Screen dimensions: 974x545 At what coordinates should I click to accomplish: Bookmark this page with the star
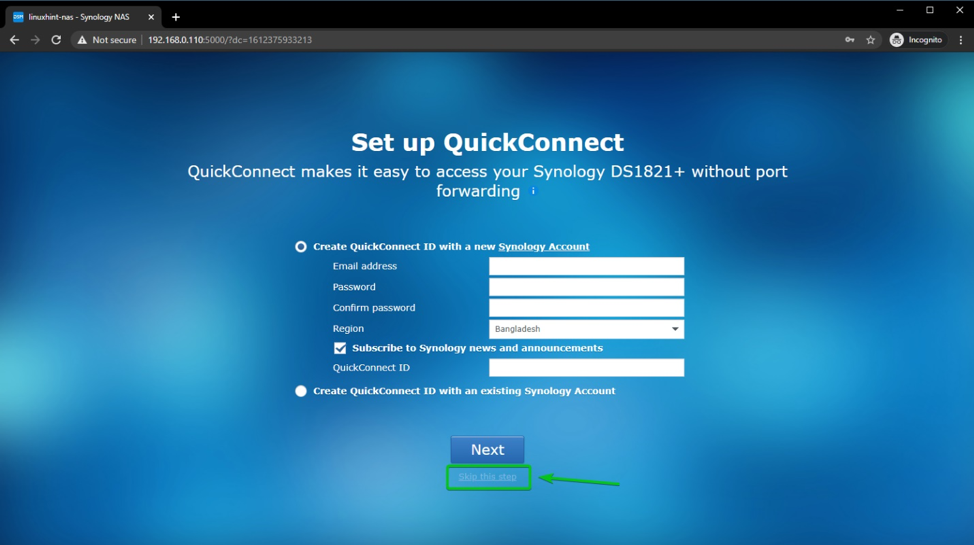tap(870, 40)
